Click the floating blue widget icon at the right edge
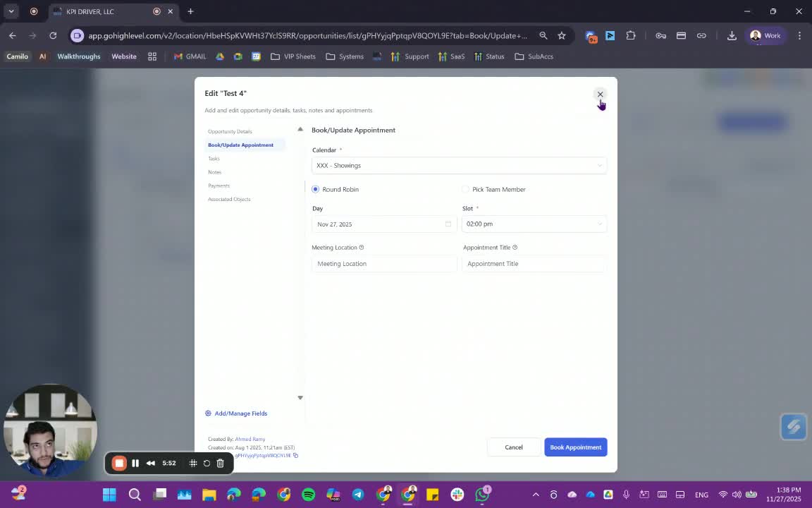This screenshot has width=812, height=508. click(x=794, y=427)
